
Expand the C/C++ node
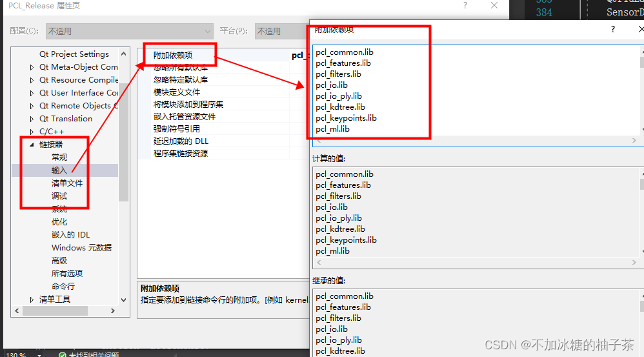point(32,132)
